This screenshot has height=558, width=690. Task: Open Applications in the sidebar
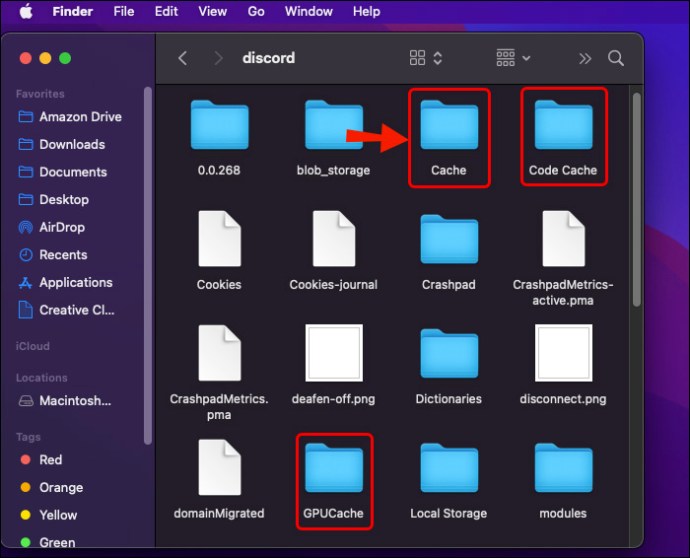pos(66,283)
